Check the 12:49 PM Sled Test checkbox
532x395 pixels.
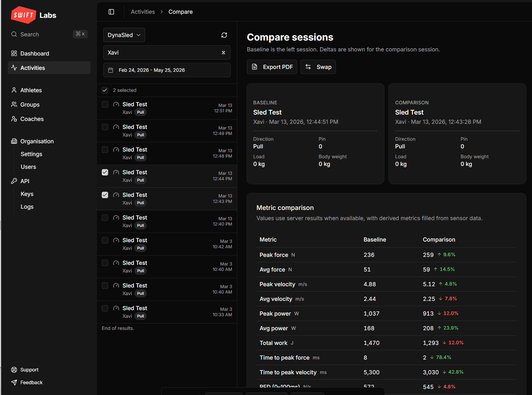click(105, 127)
